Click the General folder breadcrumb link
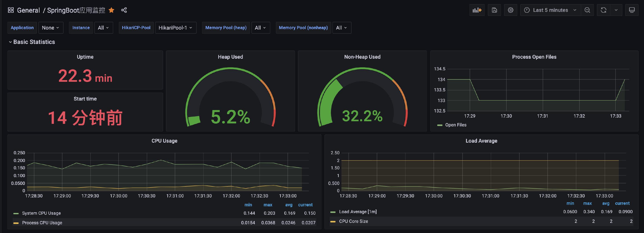 click(x=28, y=10)
